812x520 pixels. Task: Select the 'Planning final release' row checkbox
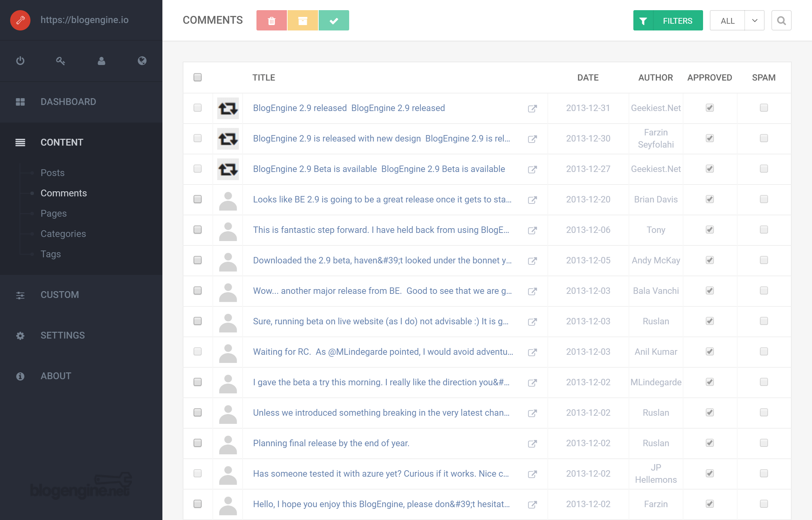(198, 443)
